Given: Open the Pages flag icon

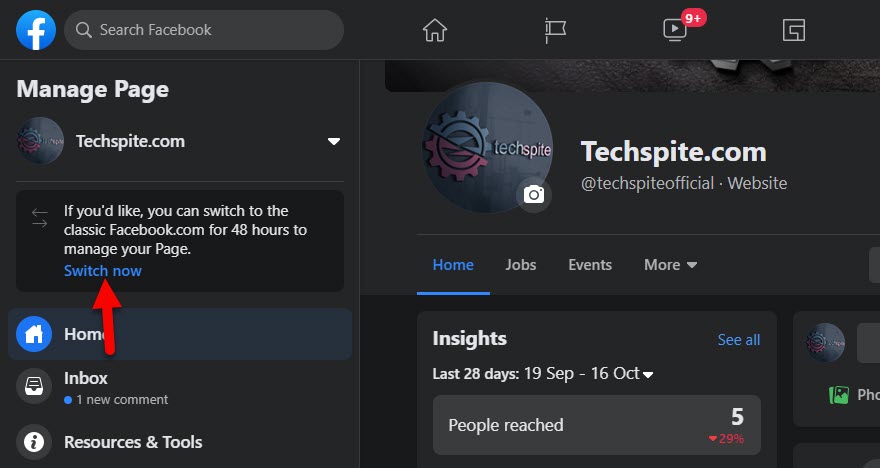Looking at the screenshot, I should [555, 30].
